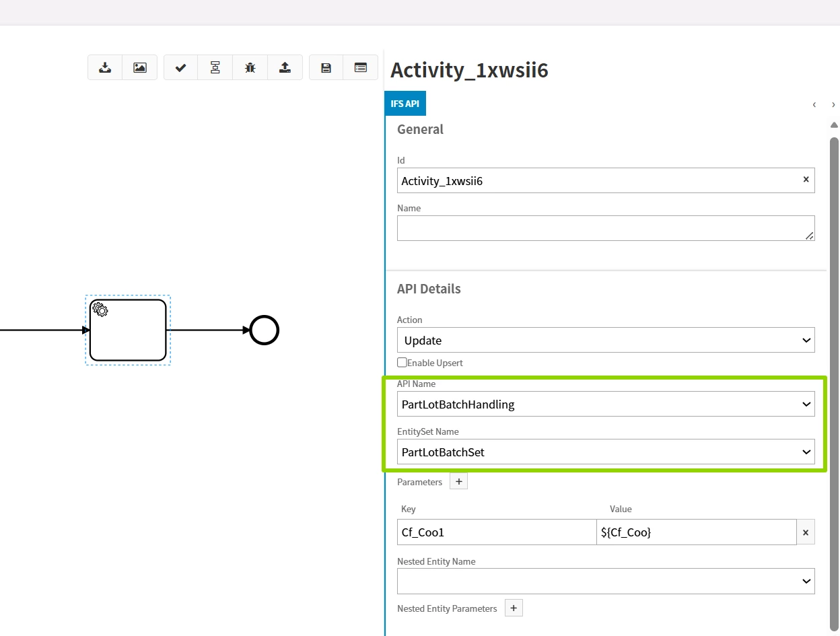This screenshot has width=840, height=636.
Task: Toggle the properties panel list icon
Action: pos(361,67)
